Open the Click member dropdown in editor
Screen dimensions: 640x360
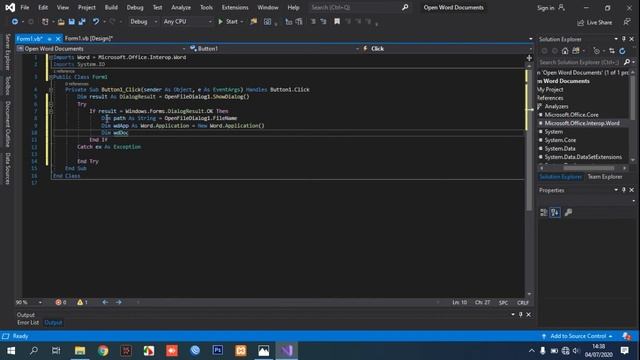coord(447,49)
